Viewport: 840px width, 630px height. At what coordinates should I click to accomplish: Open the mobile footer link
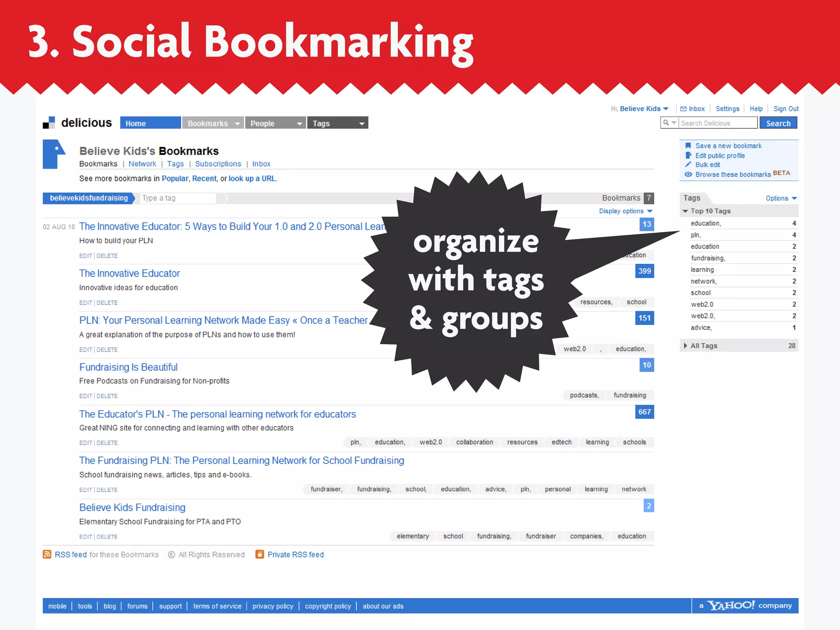tap(57, 606)
